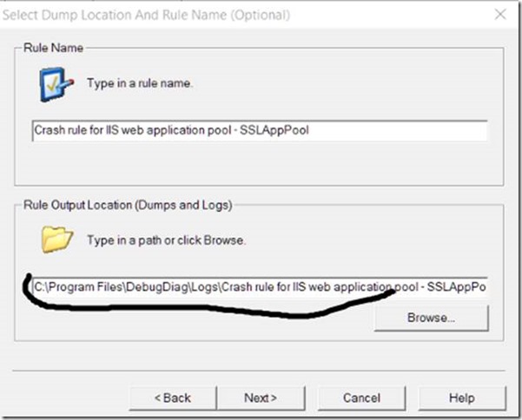
Task: Proceed with the Next button
Action: coord(260,397)
